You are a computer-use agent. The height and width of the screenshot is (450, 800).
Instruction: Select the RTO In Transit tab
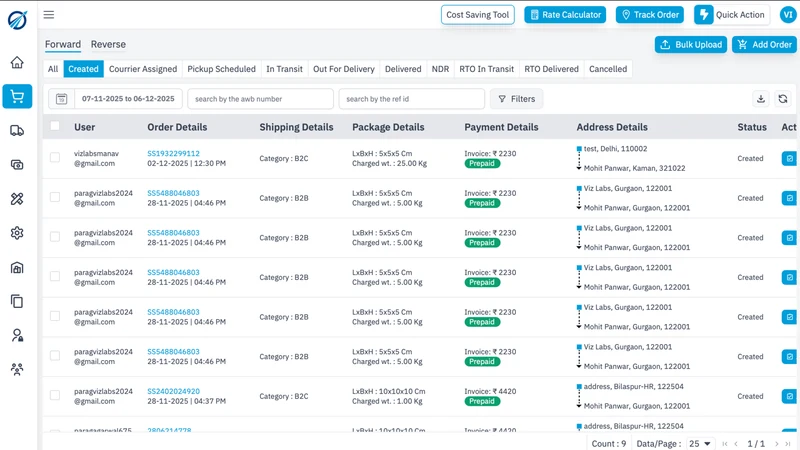(x=487, y=69)
